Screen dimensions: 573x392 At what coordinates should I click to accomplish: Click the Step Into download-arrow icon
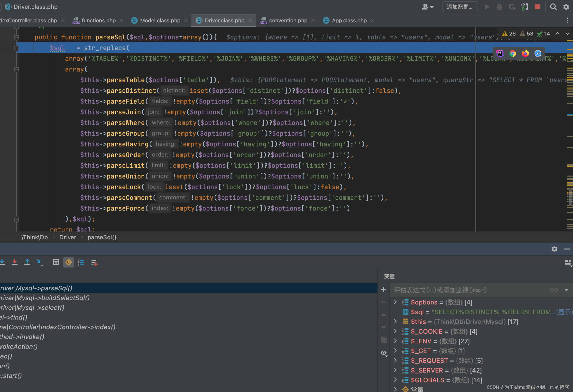2,262
